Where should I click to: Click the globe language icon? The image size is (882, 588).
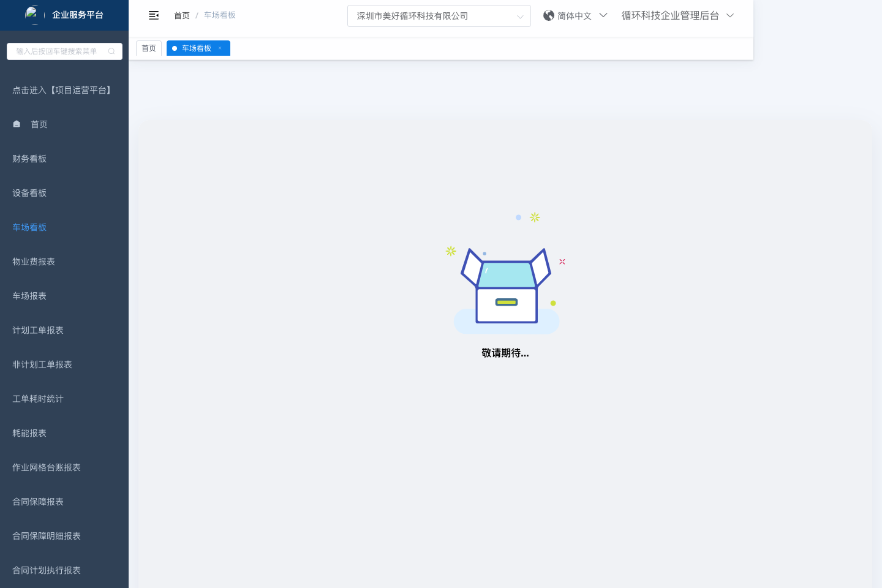(x=549, y=15)
